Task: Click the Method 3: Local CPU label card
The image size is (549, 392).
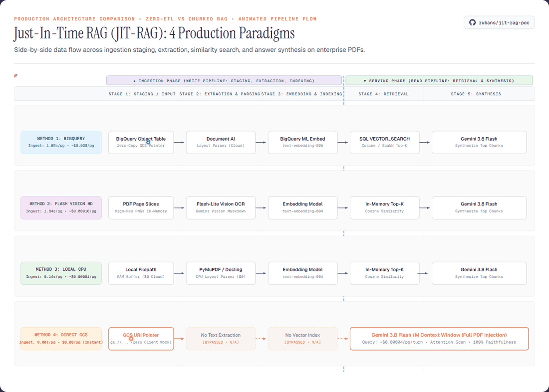Action: [61, 273]
